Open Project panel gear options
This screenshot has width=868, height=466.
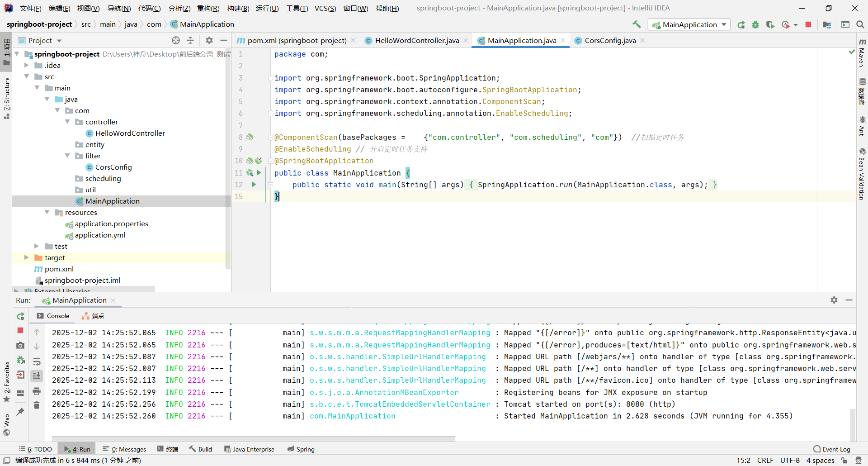[x=209, y=40]
